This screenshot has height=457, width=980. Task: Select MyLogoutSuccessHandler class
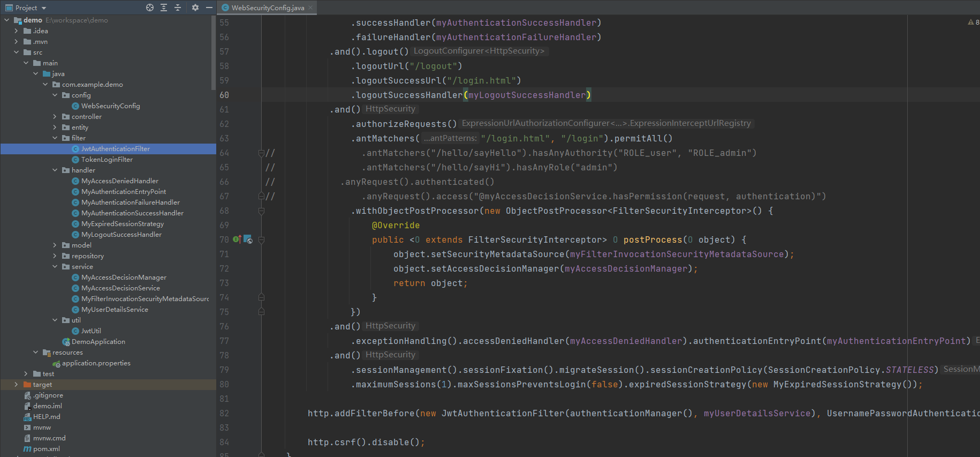click(121, 234)
